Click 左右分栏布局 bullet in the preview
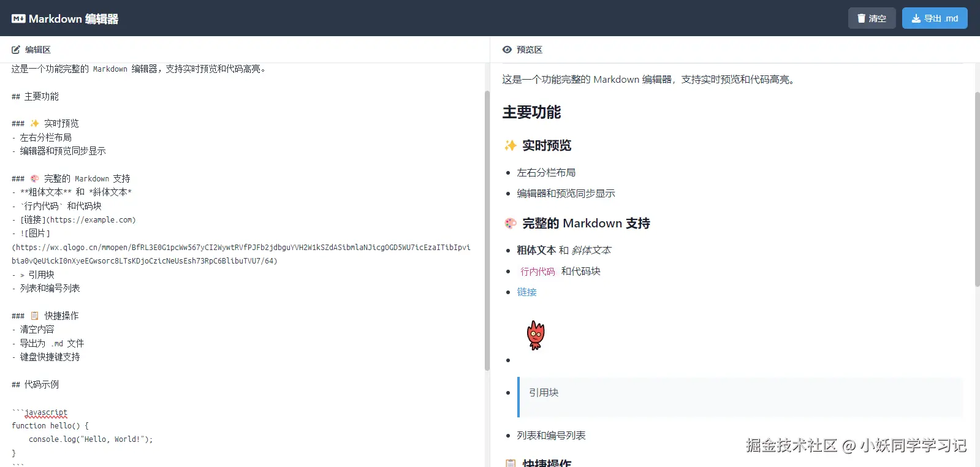Viewport: 980px width, 467px height. point(546,173)
